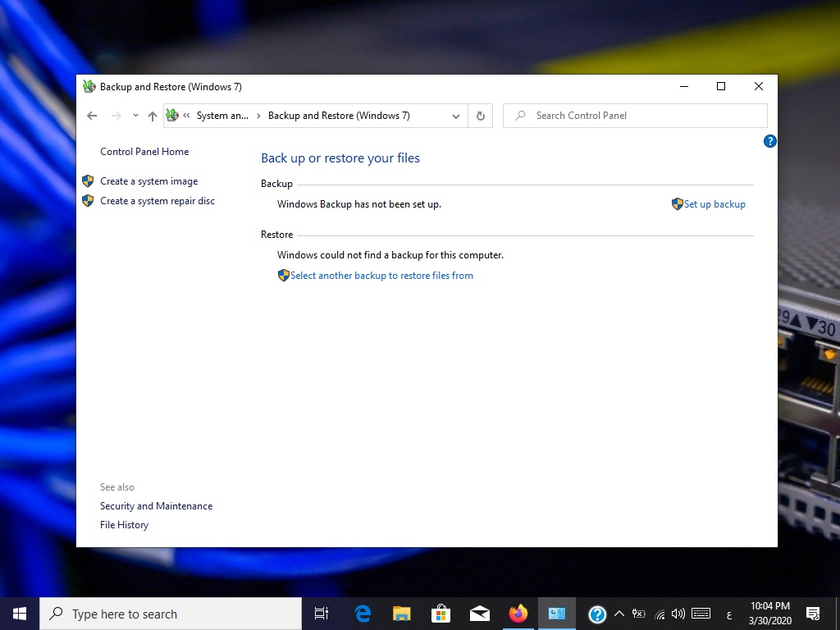Select the System an... breadcrumb

click(x=222, y=115)
